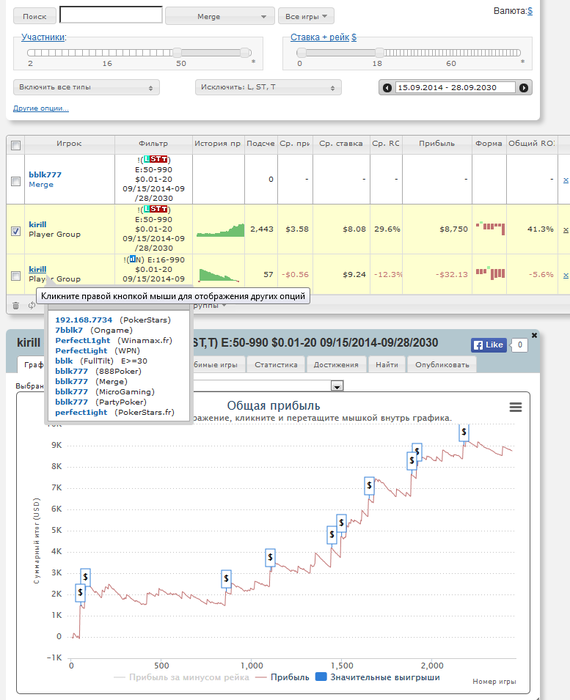Remove the kirill 2,443 games row via x icon
570x700 pixels.
[x=566, y=230]
